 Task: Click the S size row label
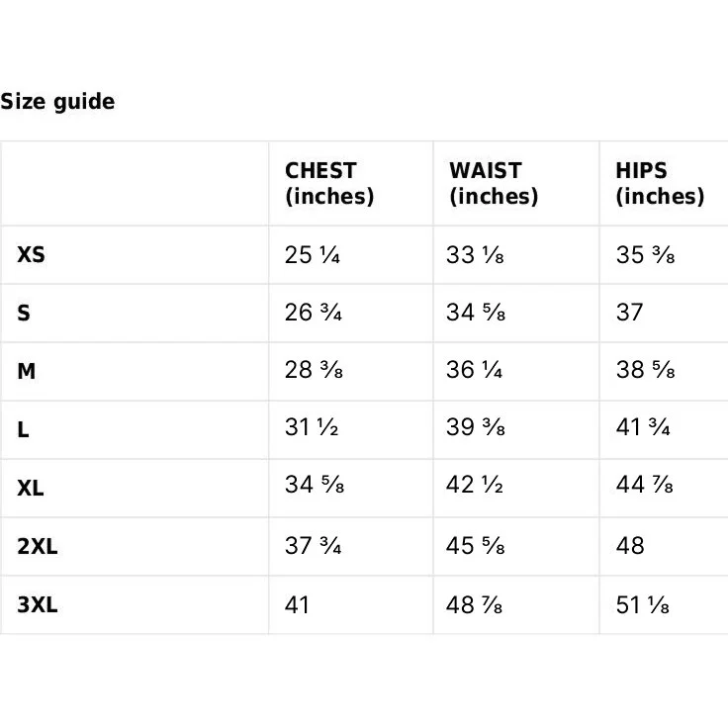[x=24, y=313]
